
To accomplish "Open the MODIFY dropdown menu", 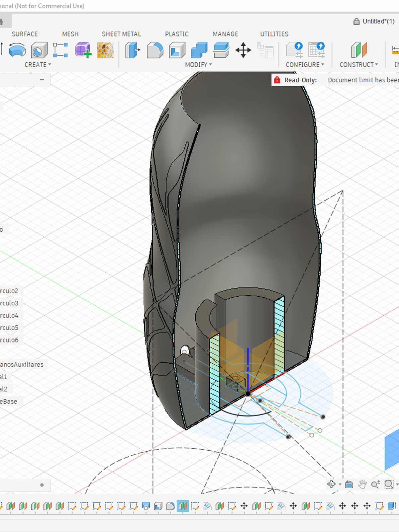I will point(198,65).
